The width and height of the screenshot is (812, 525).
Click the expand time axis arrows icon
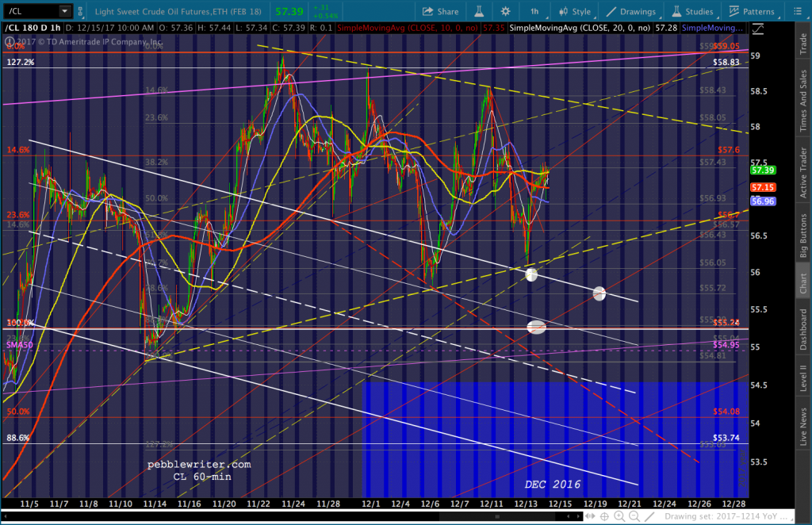click(x=590, y=516)
